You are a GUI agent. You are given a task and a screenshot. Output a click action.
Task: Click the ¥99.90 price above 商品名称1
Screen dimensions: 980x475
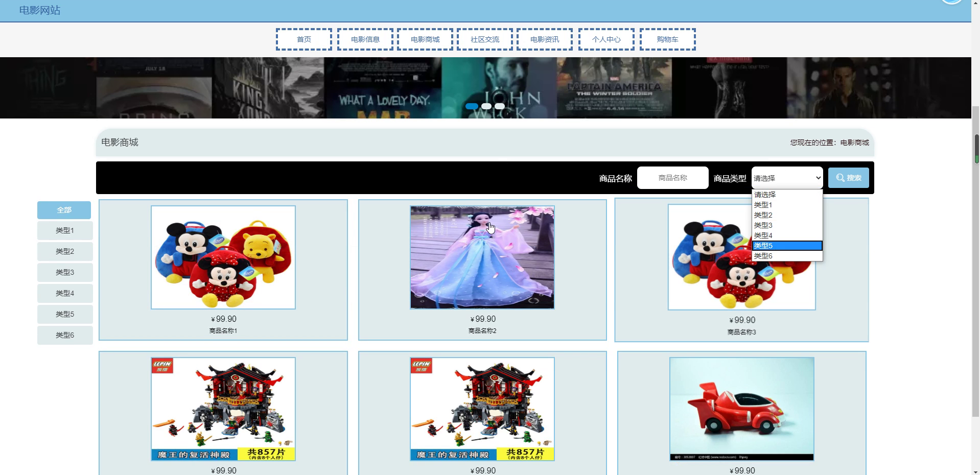tap(223, 319)
